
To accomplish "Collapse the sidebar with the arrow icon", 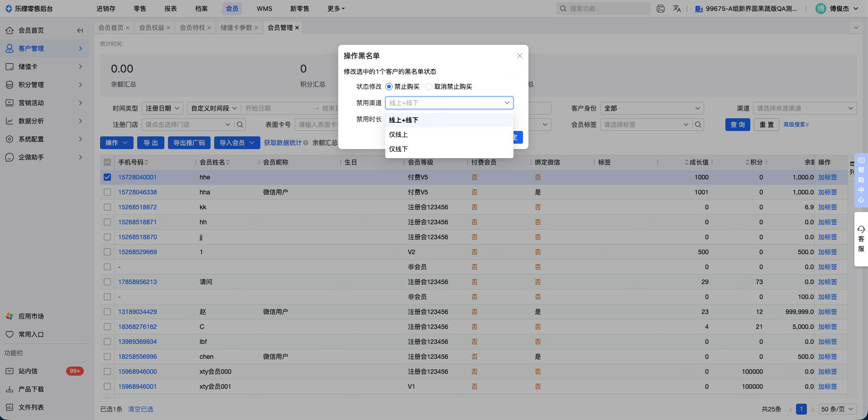I will pos(80,30).
